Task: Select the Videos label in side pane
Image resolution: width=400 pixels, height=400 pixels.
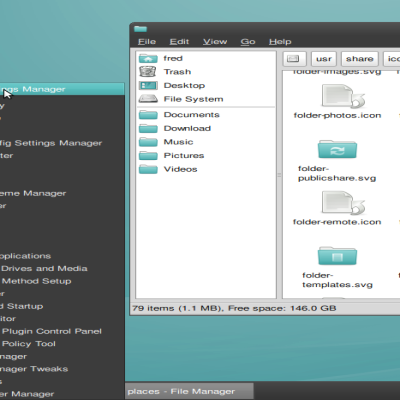Action: pyautogui.click(x=180, y=169)
